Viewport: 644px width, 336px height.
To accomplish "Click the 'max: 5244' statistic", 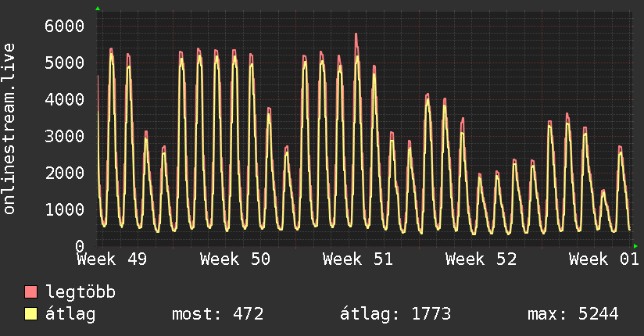I will [573, 314].
